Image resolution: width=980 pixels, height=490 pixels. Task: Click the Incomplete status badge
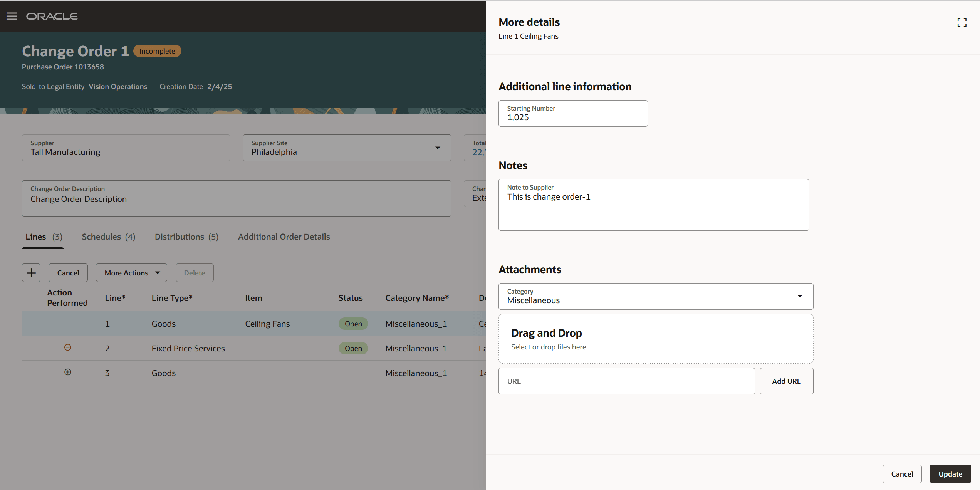click(157, 51)
